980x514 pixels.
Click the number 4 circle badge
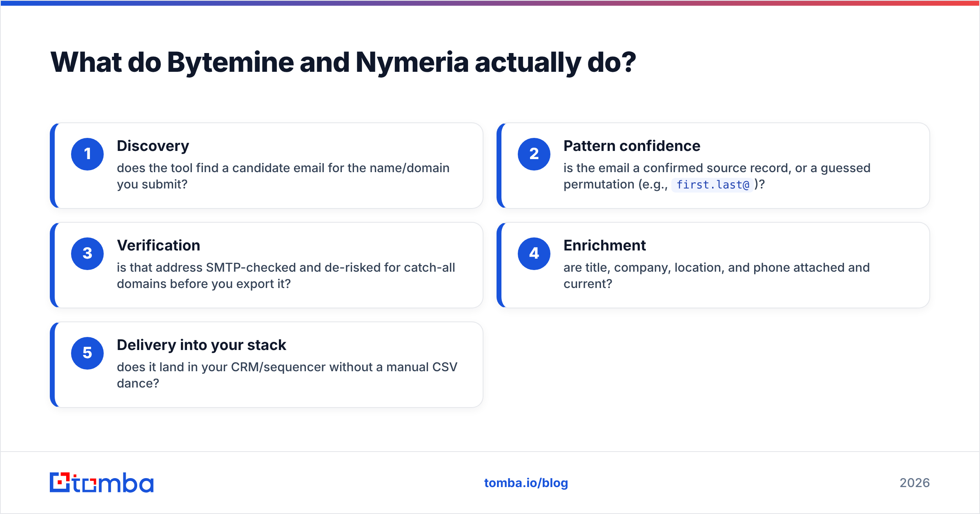[534, 254]
